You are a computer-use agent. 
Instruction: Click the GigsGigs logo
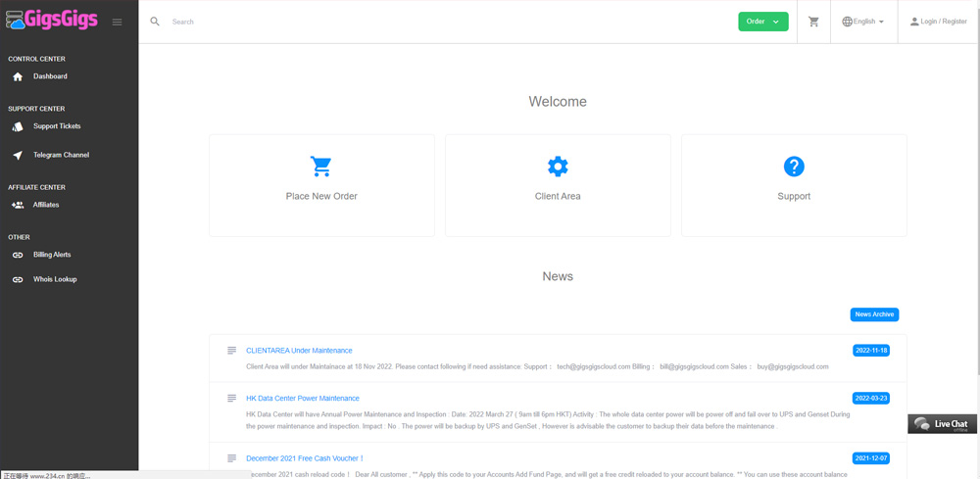52,21
